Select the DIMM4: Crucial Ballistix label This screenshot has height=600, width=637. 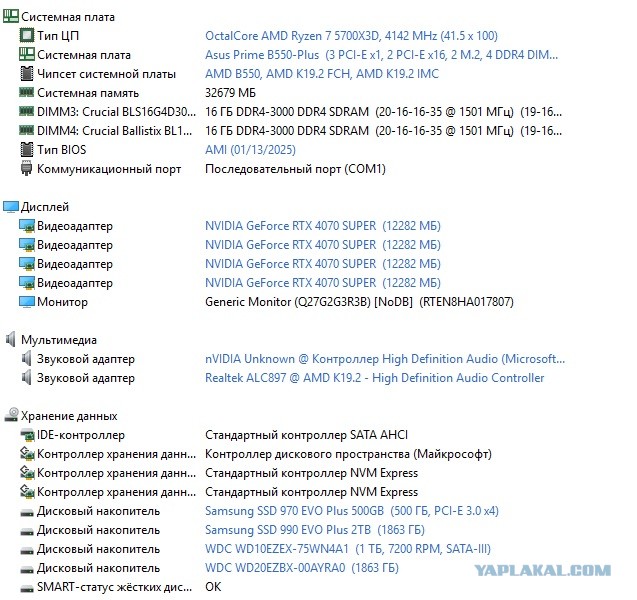[x=115, y=131]
